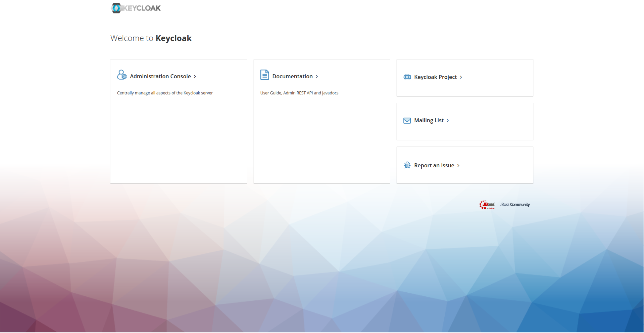The width and height of the screenshot is (644, 333).
Task: Click the Report an issue bug icon
Action: click(407, 165)
